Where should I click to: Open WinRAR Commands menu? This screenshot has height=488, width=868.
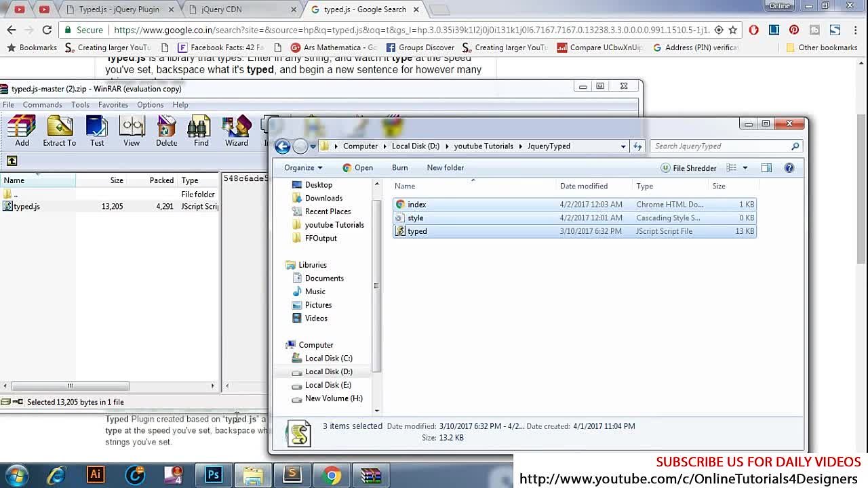tap(42, 104)
